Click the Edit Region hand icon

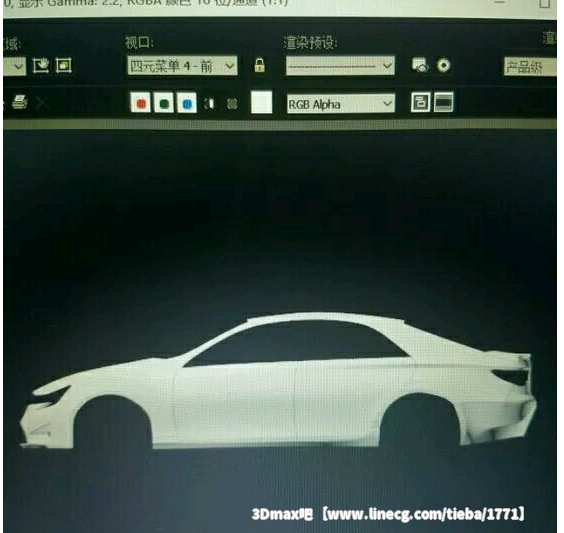[x=41, y=65]
